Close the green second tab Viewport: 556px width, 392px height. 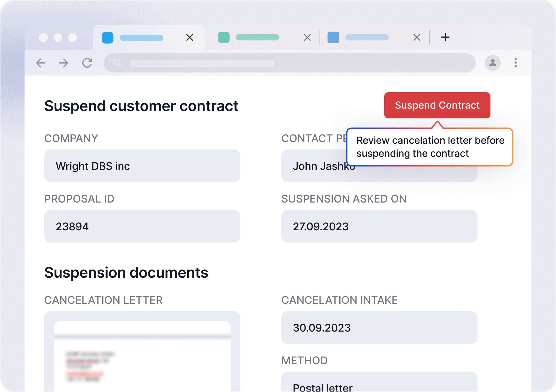pos(307,38)
